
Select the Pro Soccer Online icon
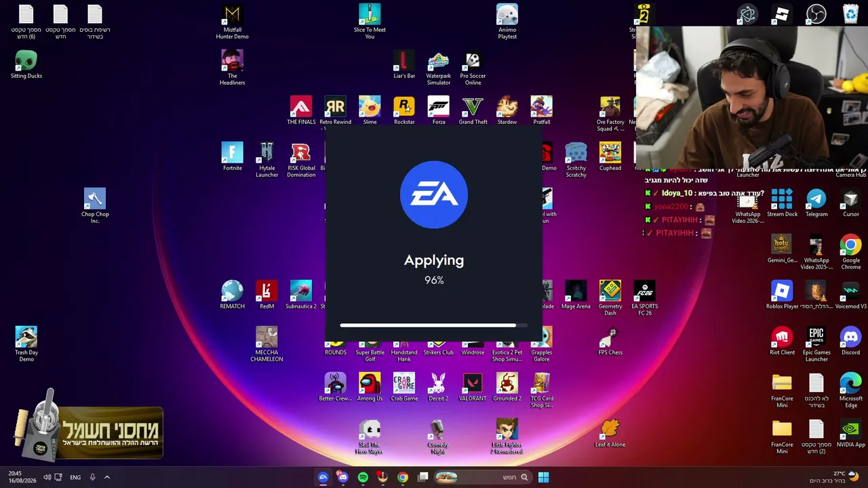tap(473, 68)
